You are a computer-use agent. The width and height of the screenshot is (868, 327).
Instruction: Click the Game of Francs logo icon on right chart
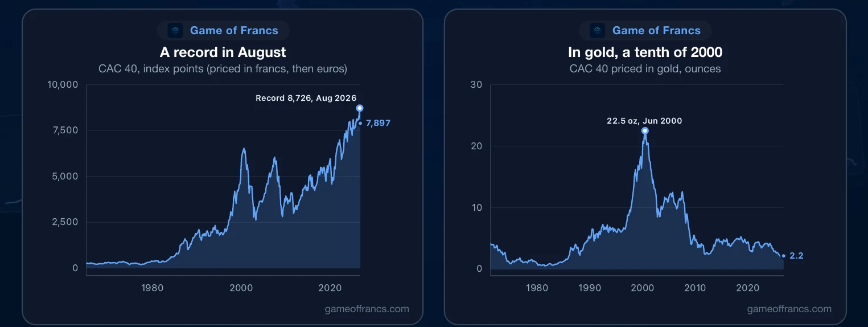click(598, 31)
